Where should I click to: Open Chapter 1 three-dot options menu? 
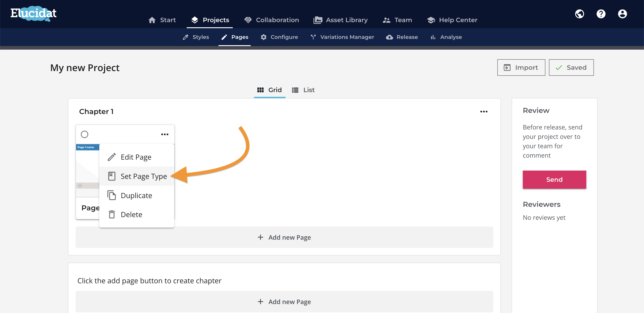click(x=484, y=112)
